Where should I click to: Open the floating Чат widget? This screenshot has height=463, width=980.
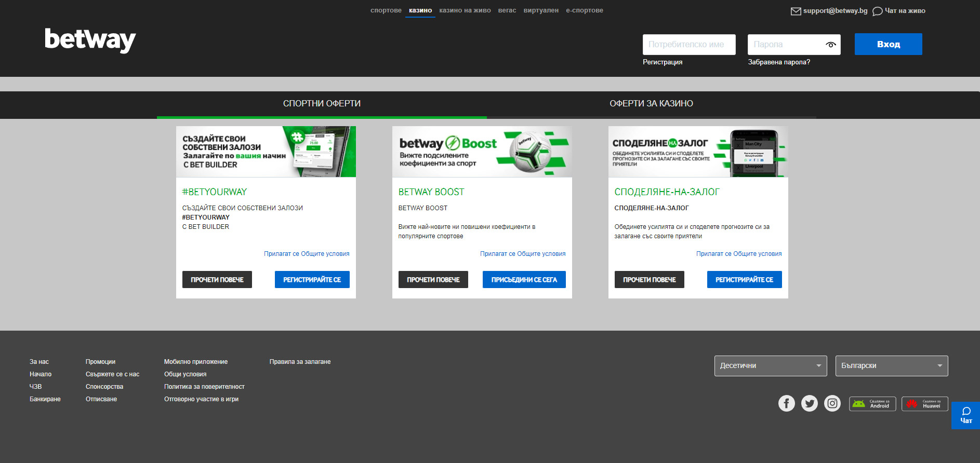tap(965, 415)
